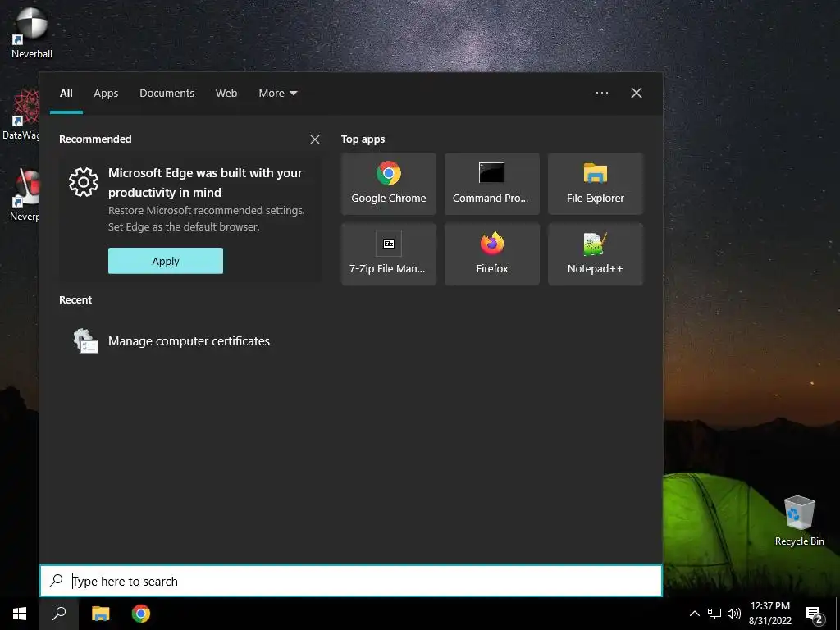Dismiss the Recommended section
840x630 pixels.
click(x=315, y=139)
